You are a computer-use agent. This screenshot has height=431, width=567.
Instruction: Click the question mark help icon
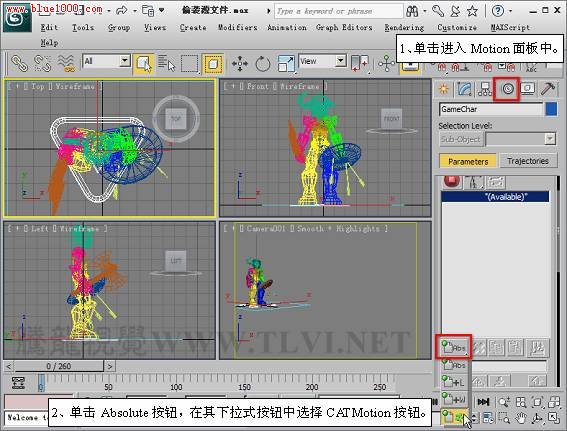tap(498, 11)
